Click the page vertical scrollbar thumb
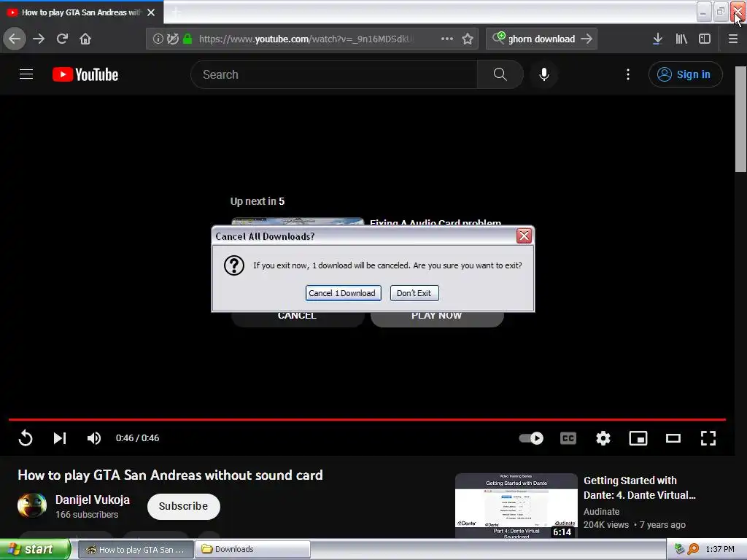This screenshot has width=747, height=560. pos(740,119)
